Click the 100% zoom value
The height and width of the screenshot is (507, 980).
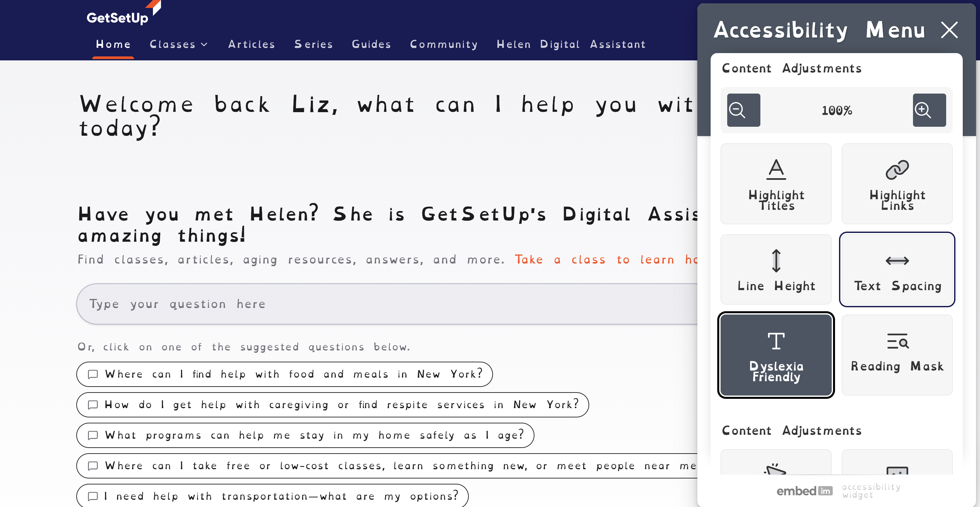(x=837, y=110)
